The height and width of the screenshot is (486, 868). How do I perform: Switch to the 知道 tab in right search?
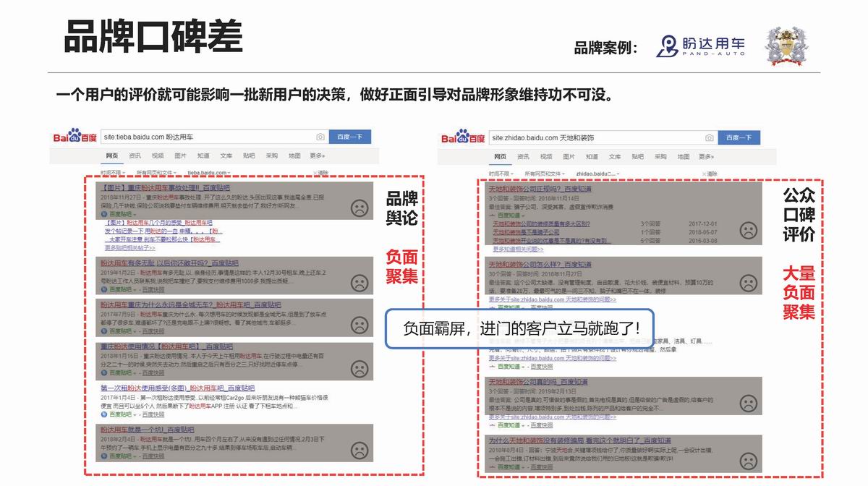(591, 156)
